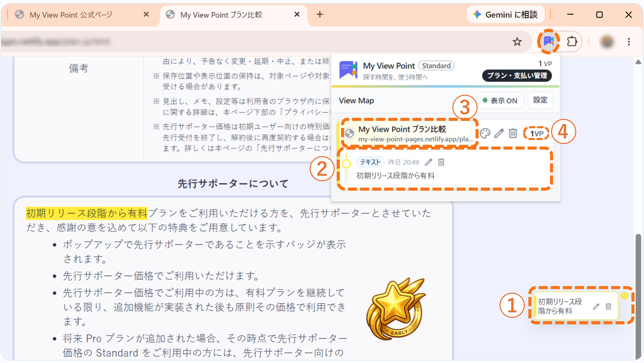Open the Chrome three-dot menu
This screenshot has width=644, height=363.
click(629, 42)
